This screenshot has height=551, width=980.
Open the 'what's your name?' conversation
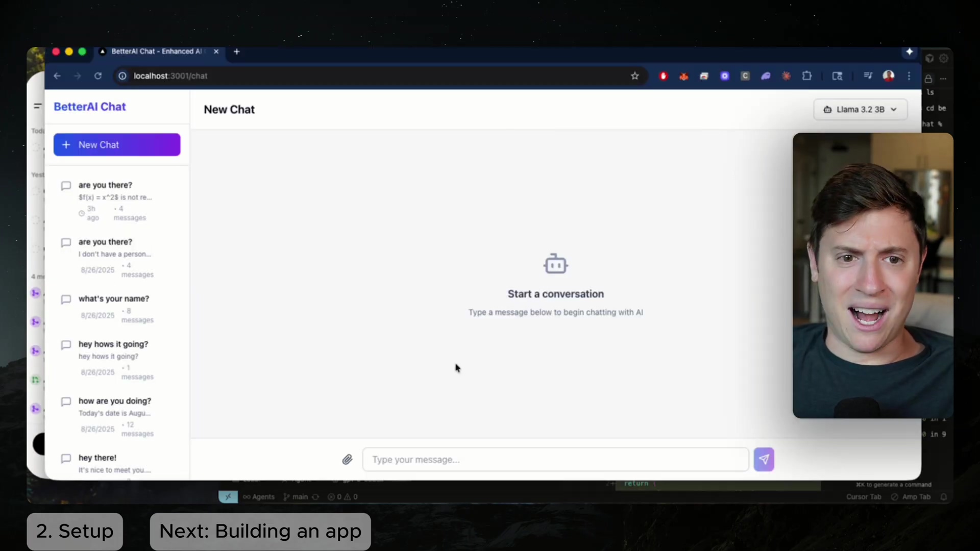click(117, 309)
